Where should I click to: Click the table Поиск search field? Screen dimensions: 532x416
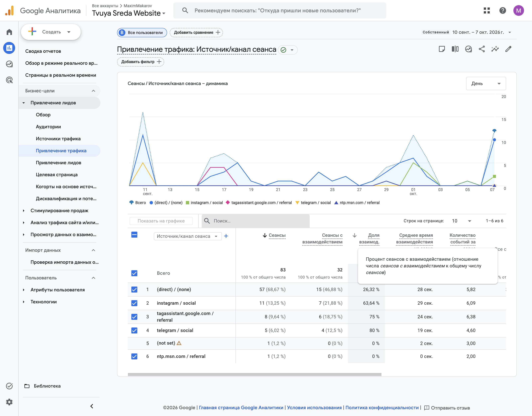point(256,221)
